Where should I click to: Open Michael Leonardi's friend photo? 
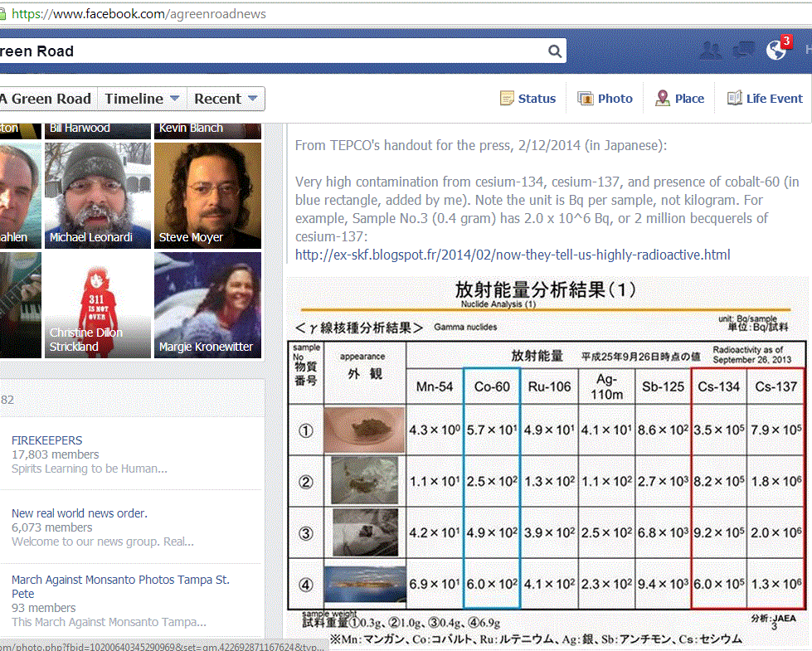point(98,196)
